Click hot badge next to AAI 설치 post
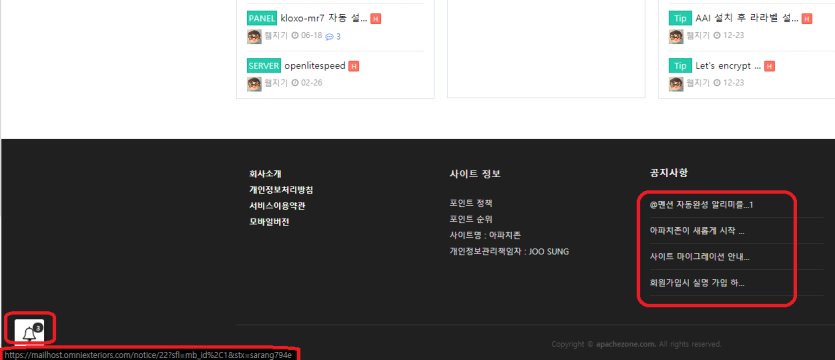This screenshot has height=360, width=835. 807,19
